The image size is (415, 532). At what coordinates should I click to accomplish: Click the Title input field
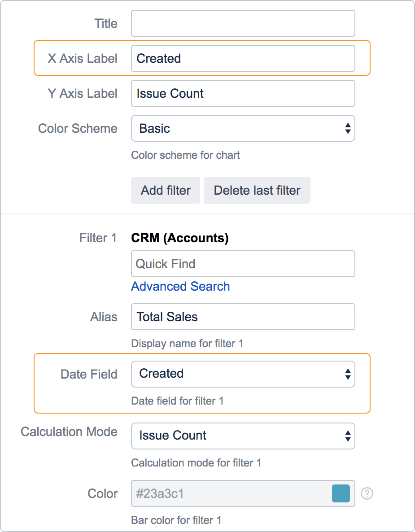pos(243,23)
